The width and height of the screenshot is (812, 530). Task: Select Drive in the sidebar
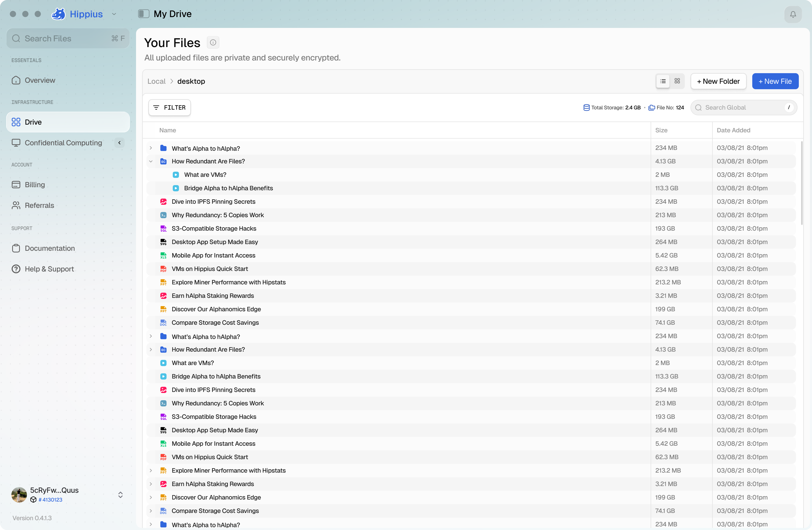point(68,122)
